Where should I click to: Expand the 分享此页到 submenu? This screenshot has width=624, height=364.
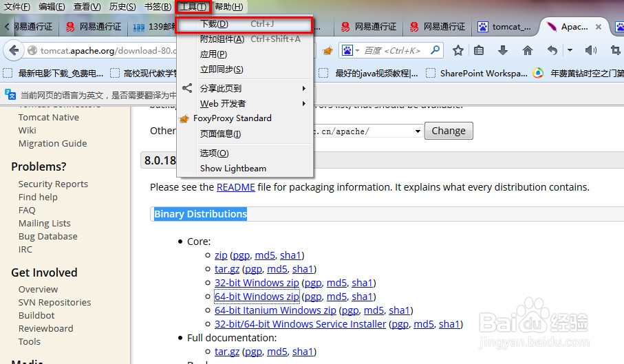click(303, 88)
